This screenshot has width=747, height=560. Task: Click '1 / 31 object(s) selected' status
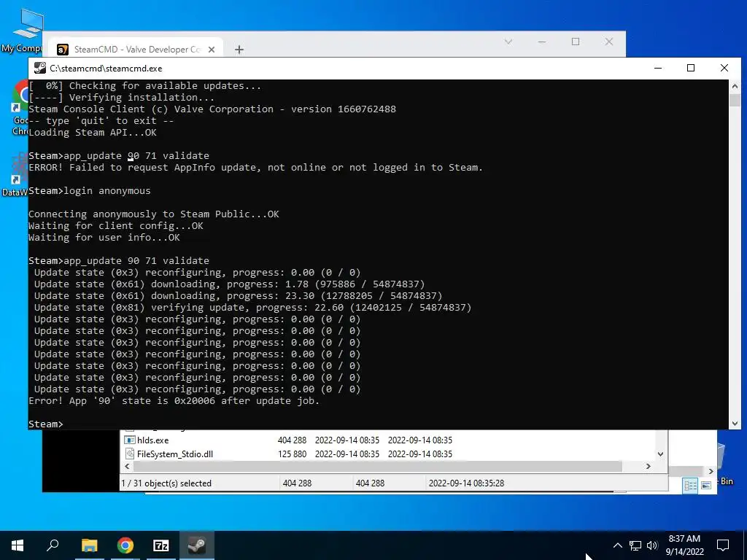coord(166,483)
